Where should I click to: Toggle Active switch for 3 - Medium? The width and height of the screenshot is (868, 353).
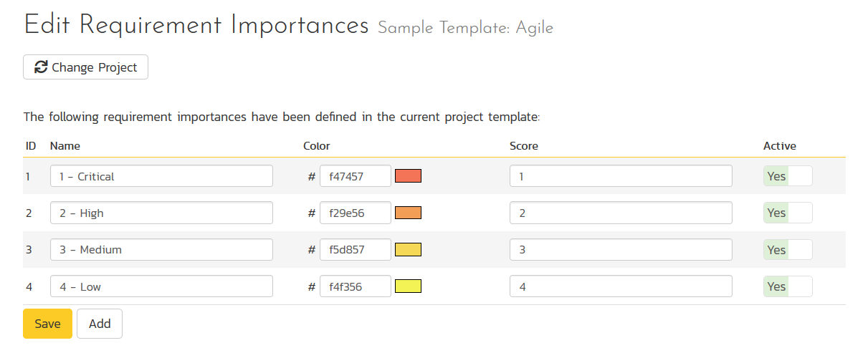(x=788, y=250)
